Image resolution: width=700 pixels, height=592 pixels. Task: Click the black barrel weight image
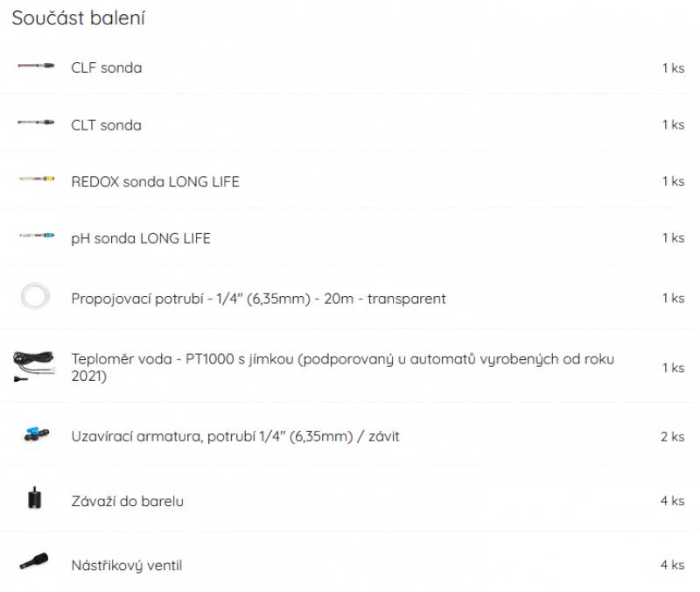35,497
